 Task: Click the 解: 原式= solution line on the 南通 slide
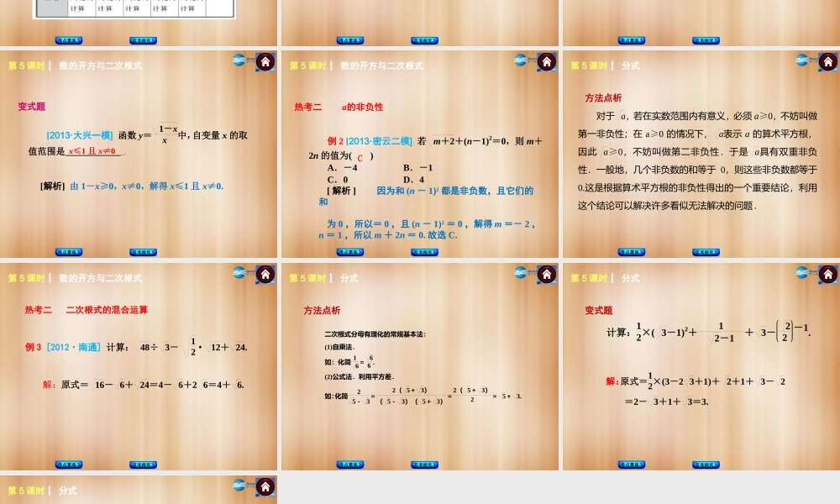click(144, 385)
